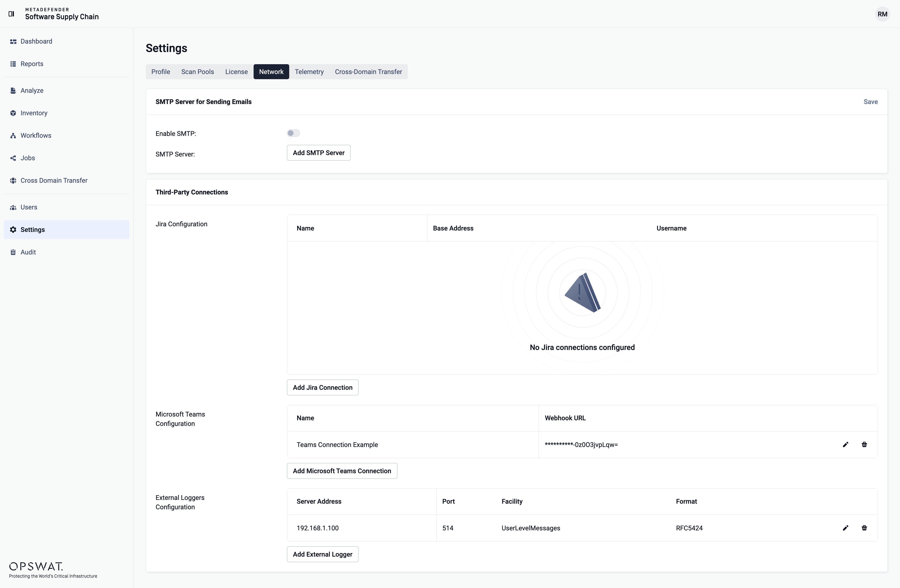This screenshot has height=588, width=900.
Task: Delete the 192.168.1.100 external logger
Action: pos(864,528)
